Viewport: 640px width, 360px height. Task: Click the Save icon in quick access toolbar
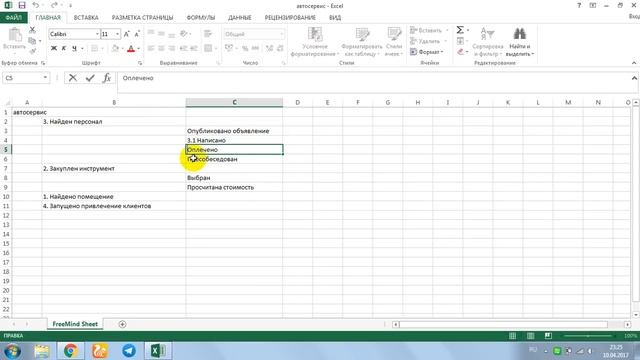pos(22,5)
